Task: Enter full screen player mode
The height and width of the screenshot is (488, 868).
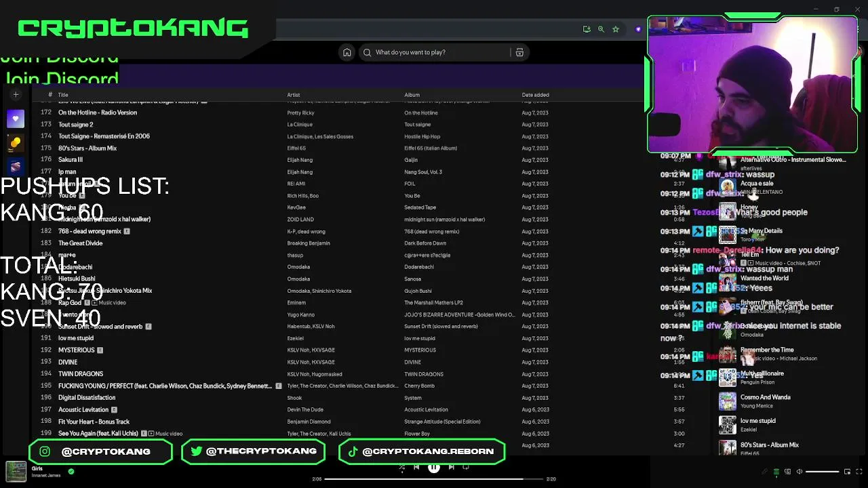Action: click(859, 472)
